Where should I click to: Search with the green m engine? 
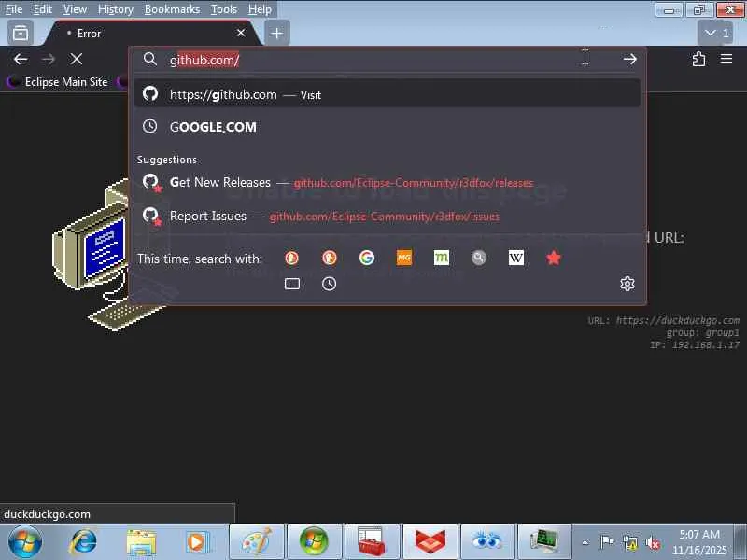click(441, 259)
